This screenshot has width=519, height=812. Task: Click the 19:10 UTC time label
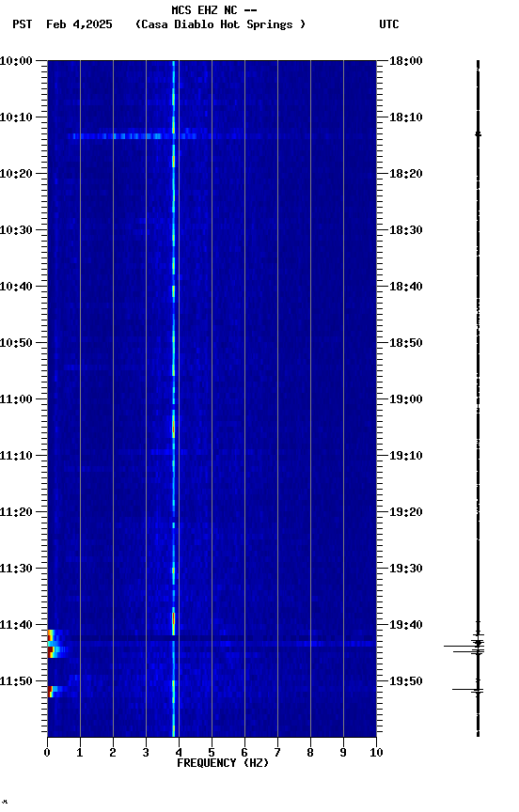(x=406, y=456)
